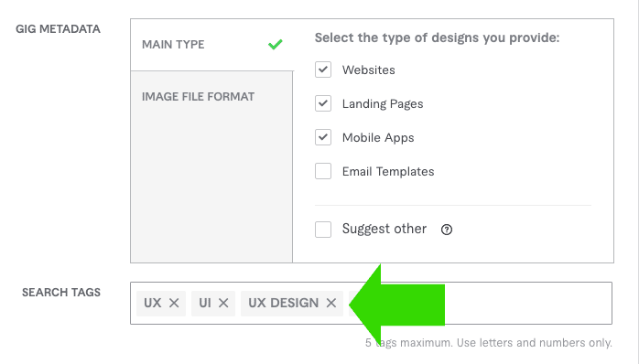This screenshot has height=364, width=639.
Task: Uncheck the Landing Pages checkbox
Action: (x=323, y=103)
